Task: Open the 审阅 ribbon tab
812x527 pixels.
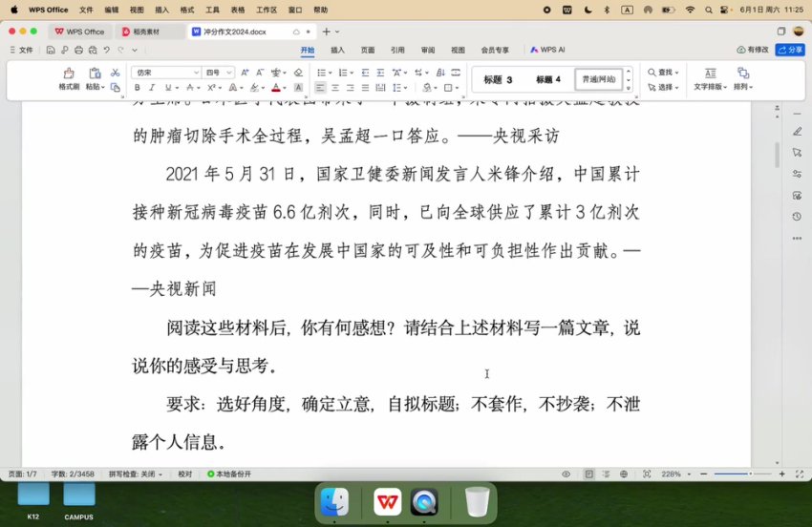Action: coord(427,50)
